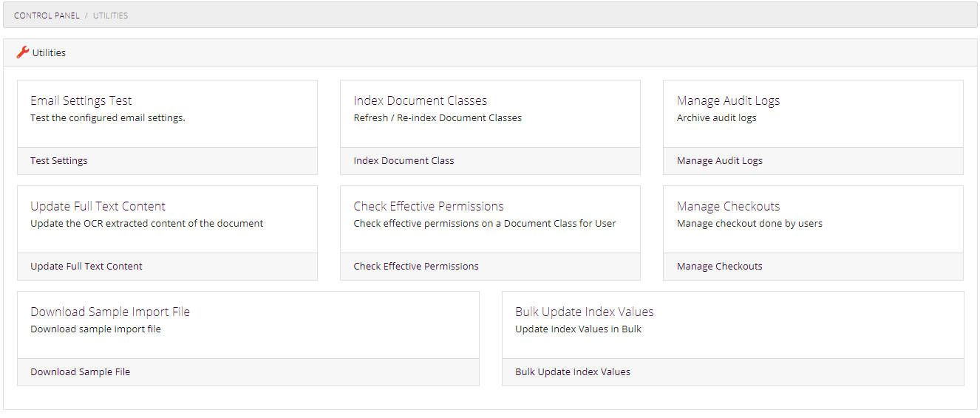
Task: Select the Index Document Classes heading
Action: click(x=421, y=101)
